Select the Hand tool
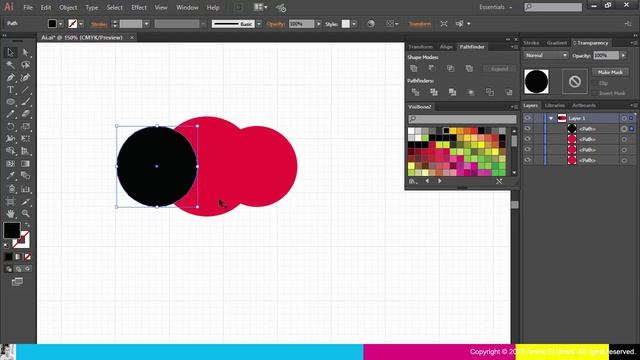Image resolution: width=640 pixels, height=360 pixels. (11, 213)
